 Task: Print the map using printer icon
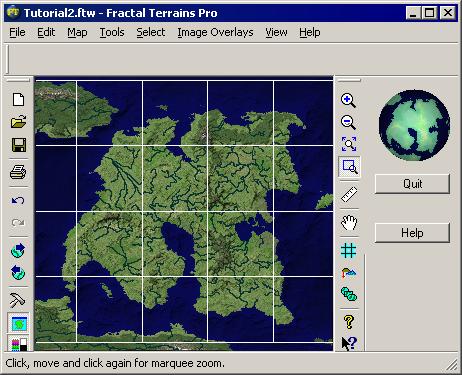click(x=18, y=172)
